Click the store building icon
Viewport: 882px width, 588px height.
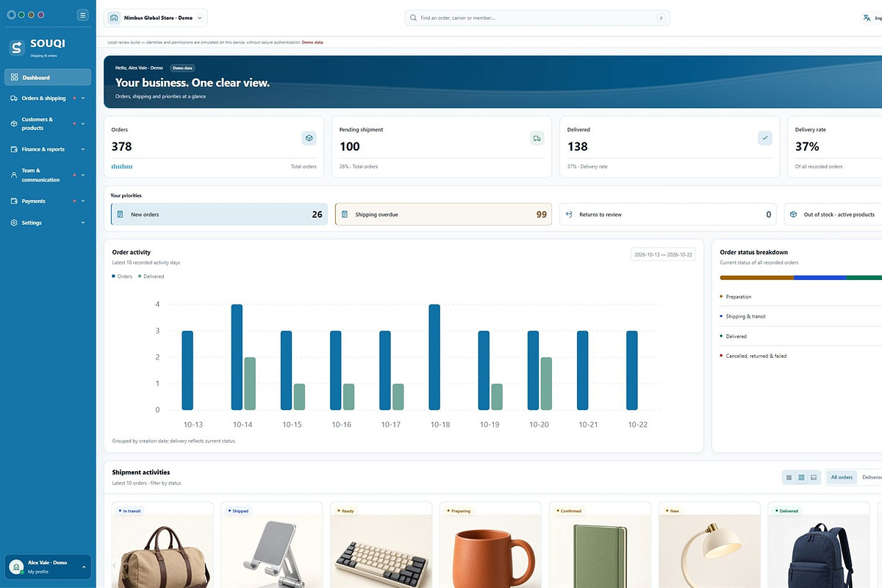pyautogui.click(x=114, y=18)
